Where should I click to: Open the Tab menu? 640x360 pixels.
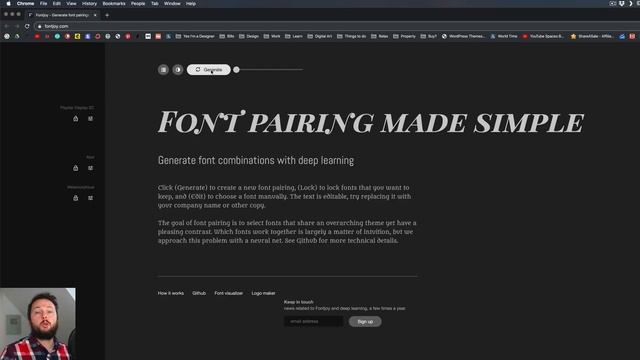[x=155, y=3]
